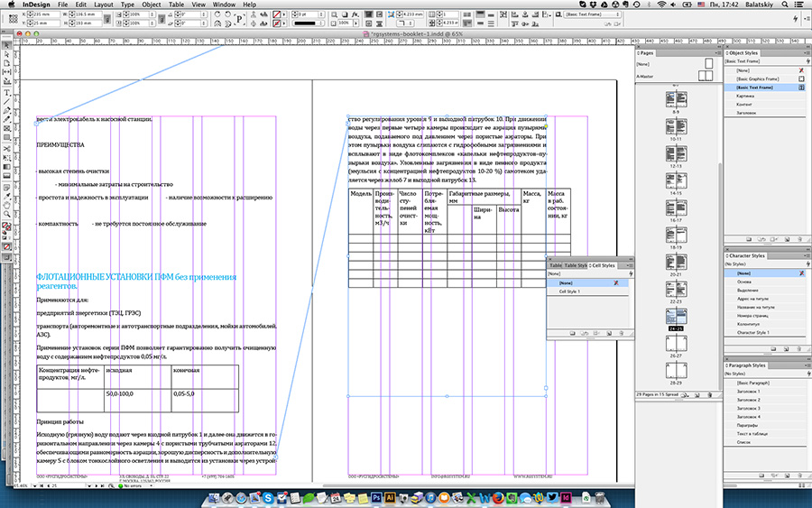The height and width of the screenshot is (508, 812).
Task: Select pages 26-27 spread thumbnail
Action: 676,344
